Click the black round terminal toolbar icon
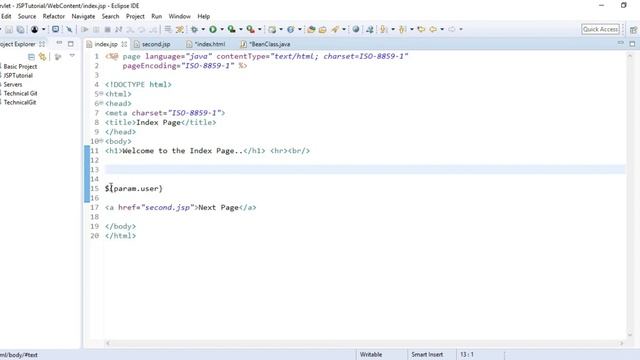This screenshot has height=360, width=640. [35, 29]
